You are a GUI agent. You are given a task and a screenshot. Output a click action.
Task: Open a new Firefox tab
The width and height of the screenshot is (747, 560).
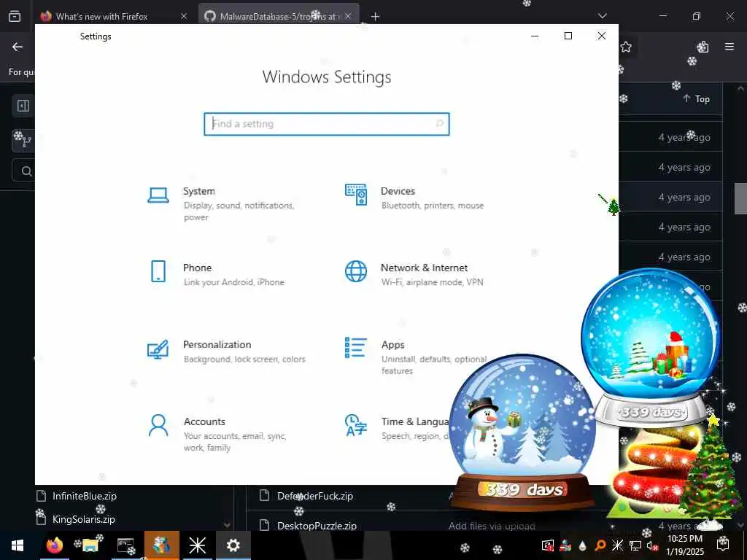[376, 17]
